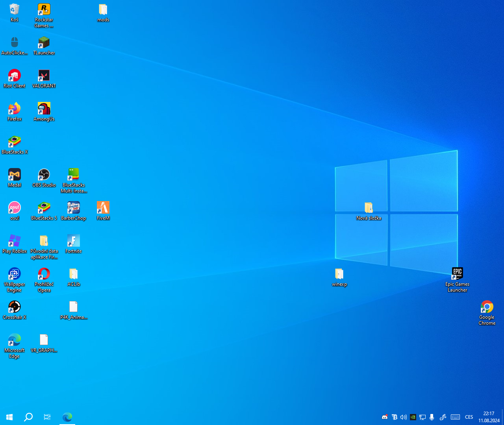Select the Prohlížeč Opera shortcut
Viewport: 504px width, 425px height.
coord(44,280)
